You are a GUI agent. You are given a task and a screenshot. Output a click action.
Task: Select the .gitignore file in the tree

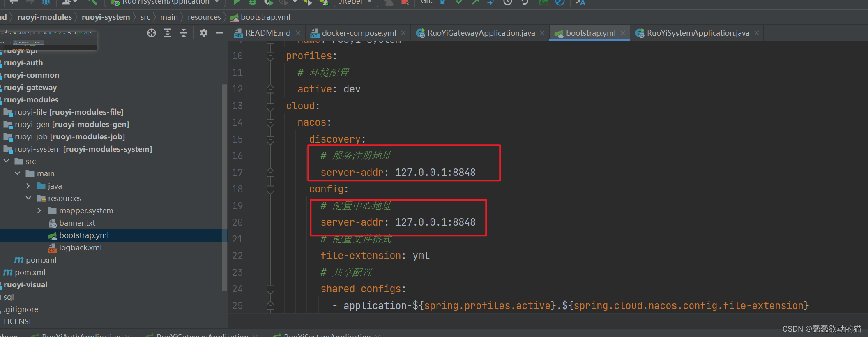[x=21, y=309]
